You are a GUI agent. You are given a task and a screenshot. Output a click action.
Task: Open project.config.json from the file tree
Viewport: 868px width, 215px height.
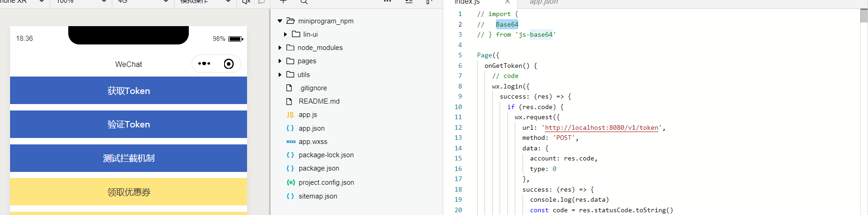[x=326, y=182]
